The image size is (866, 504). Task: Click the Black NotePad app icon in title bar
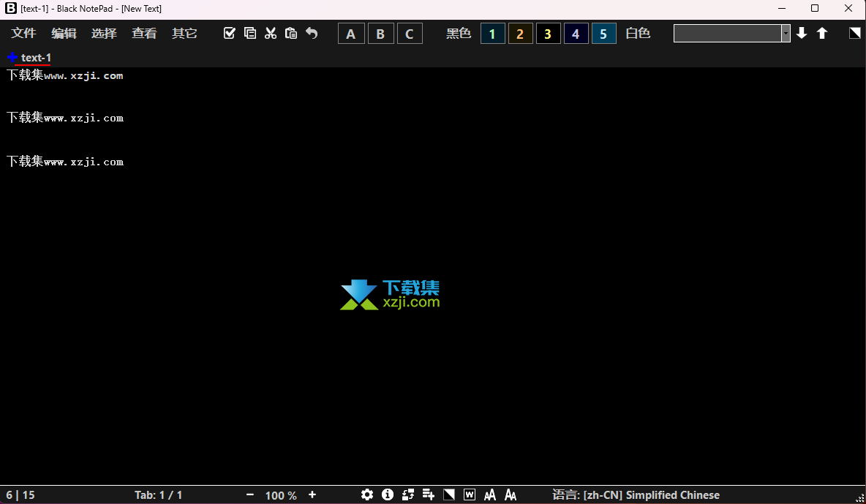pos(10,8)
